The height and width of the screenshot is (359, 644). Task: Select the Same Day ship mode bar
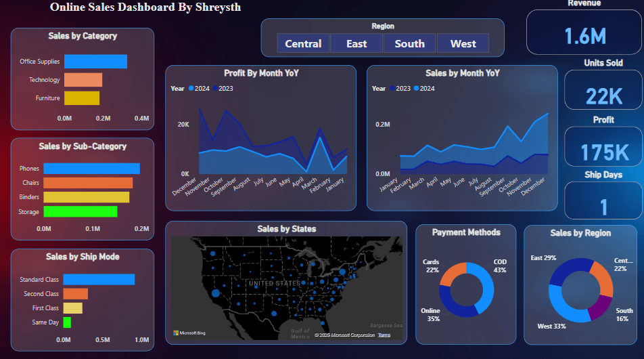tap(67, 322)
